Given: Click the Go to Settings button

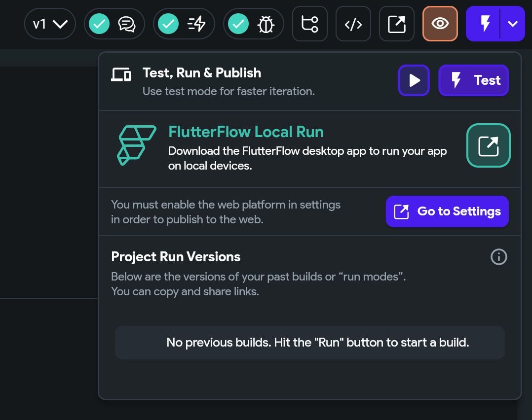Looking at the screenshot, I should click(447, 211).
